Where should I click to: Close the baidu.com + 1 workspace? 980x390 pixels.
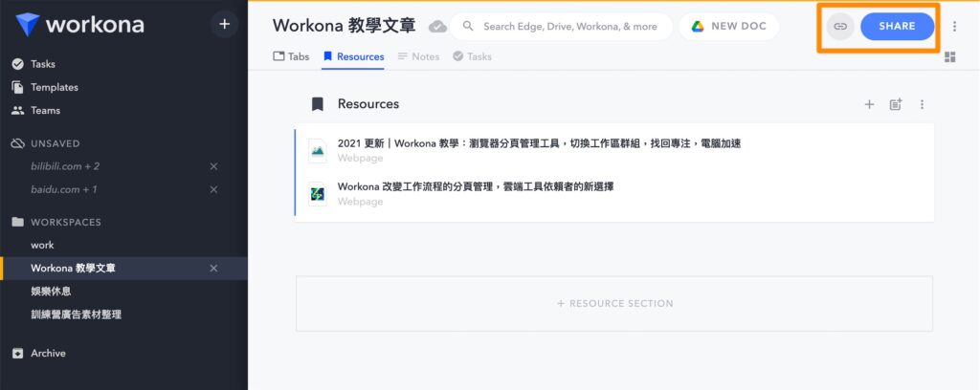point(213,189)
